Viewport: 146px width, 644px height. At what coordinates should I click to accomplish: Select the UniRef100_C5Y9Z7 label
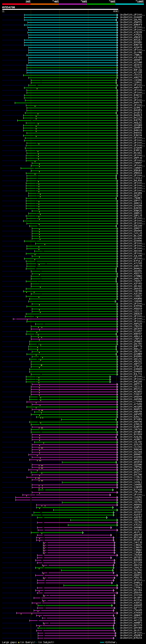[131, 67]
